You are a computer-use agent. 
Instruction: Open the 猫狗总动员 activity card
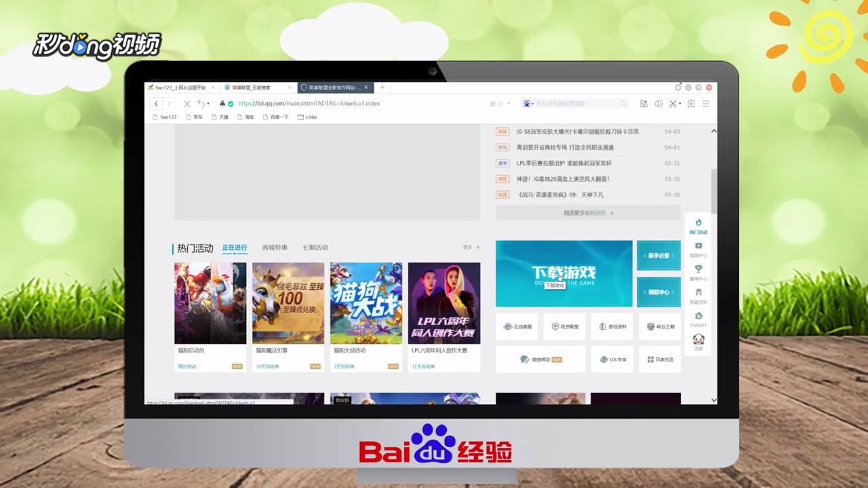coord(210,317)
